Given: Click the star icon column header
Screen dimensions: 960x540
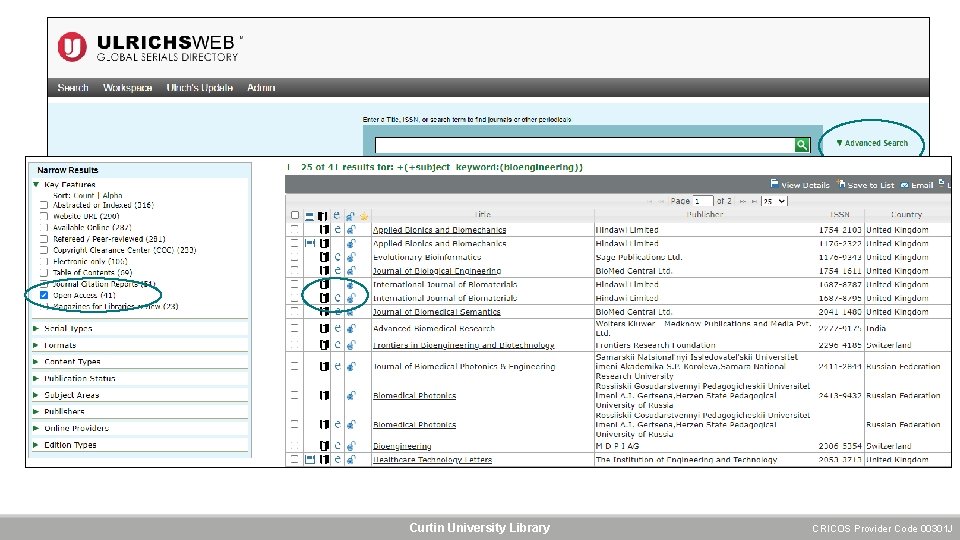Looking at the screenshot, I should coord(364,216).
